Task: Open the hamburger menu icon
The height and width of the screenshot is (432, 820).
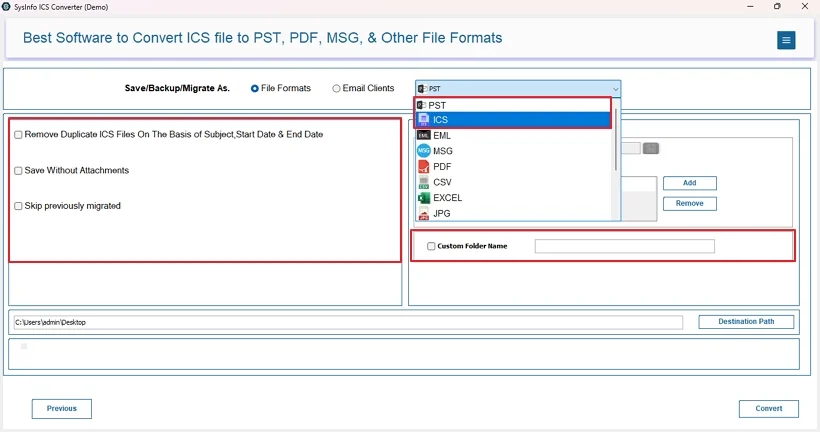Action: (785, 40)
